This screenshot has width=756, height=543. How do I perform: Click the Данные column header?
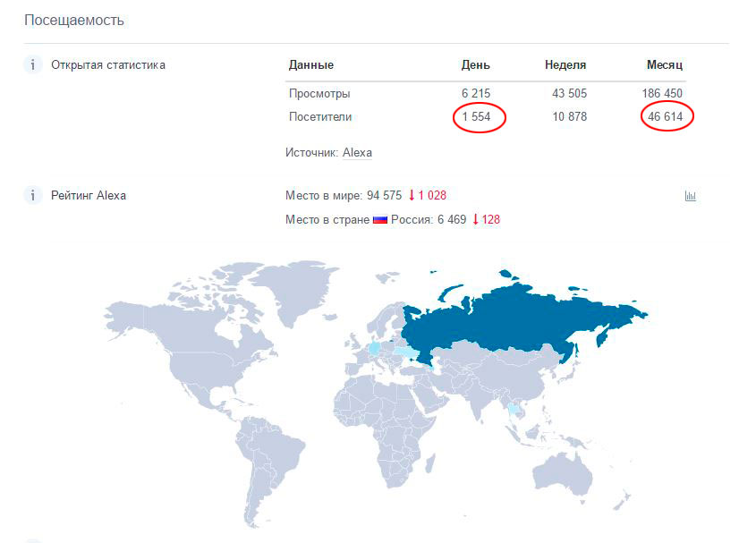pos(311,64)
